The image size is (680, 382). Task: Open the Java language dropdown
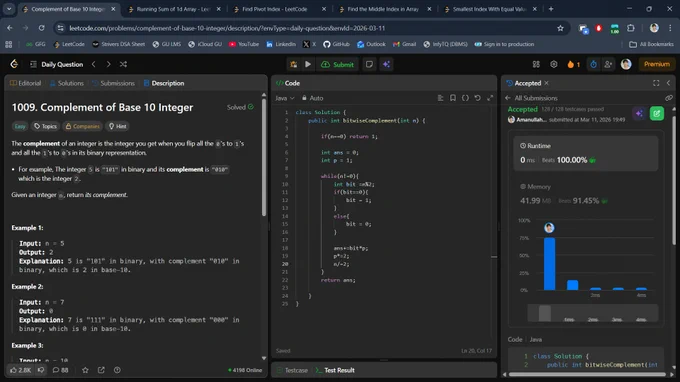[x=285, y=98]
